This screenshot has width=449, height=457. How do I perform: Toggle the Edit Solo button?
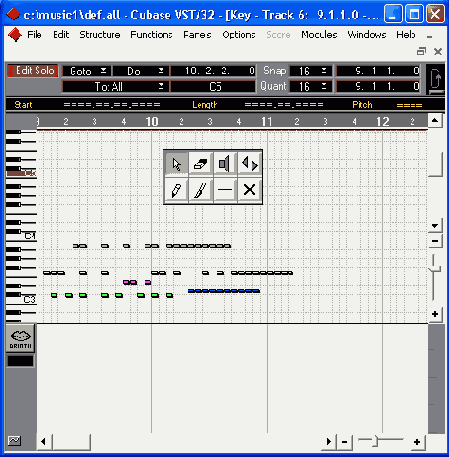[x=33, y=71]
